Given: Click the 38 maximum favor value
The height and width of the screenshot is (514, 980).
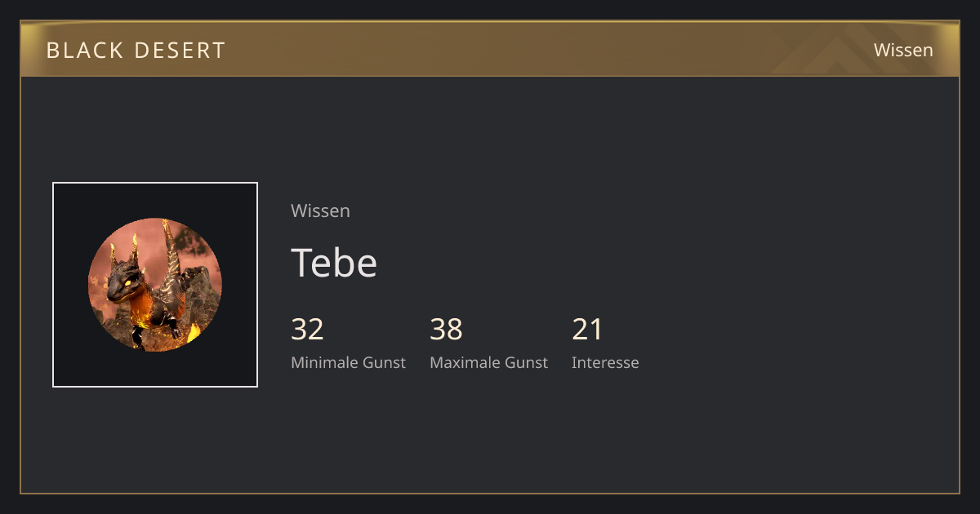Looking at the screenshot, I should point(446,330).
